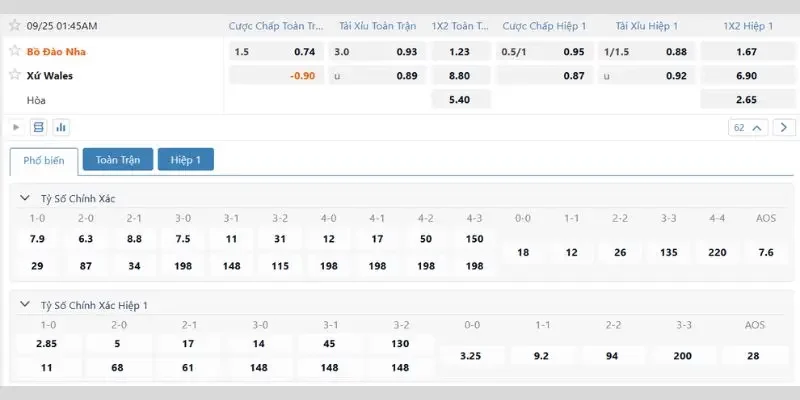Click Tài Xỉu Hiệp 1 column header
The width and height of the screenshot is (800, 400).
(646, 26)
